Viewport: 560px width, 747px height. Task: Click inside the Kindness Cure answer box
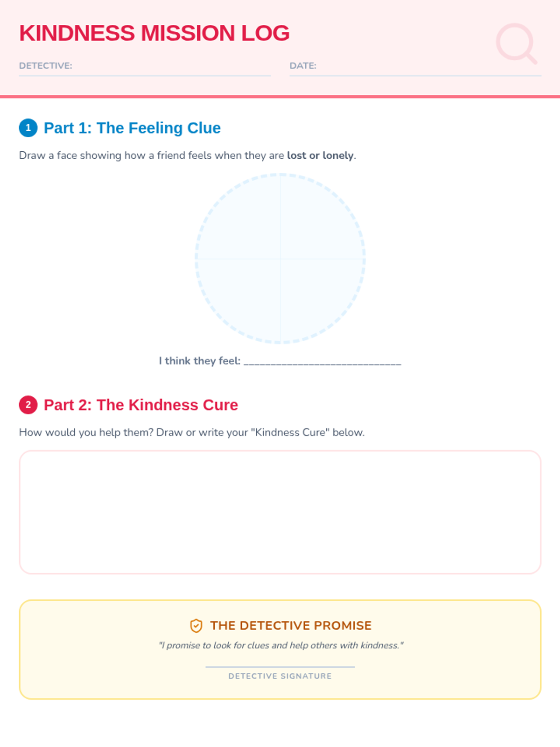(280, 512)
